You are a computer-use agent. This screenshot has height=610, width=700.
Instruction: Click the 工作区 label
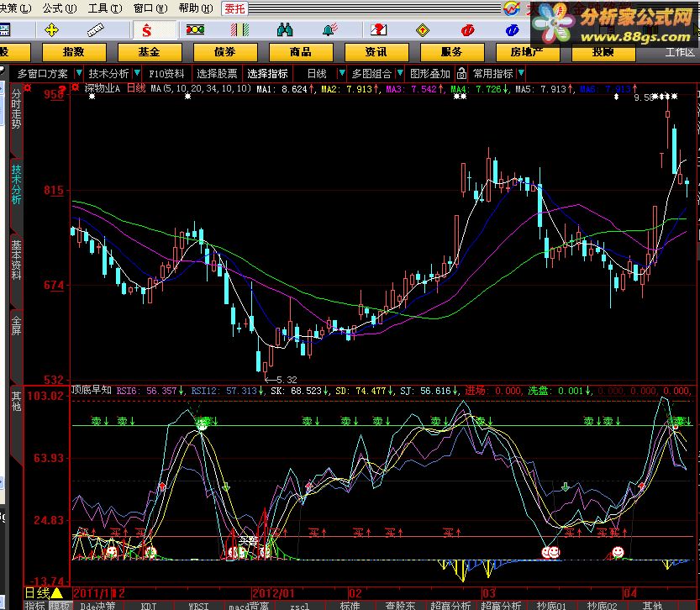(x=680, y=52)
